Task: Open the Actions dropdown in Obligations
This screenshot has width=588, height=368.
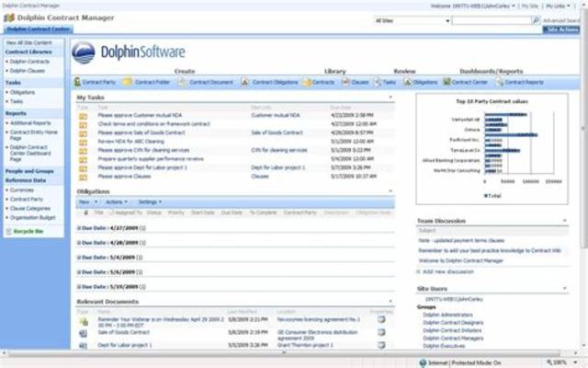Action: coord(117,202)
